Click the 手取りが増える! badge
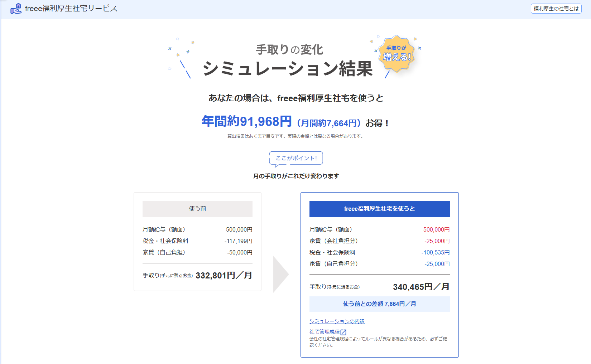The image size is (591, 364). (397, 53)
